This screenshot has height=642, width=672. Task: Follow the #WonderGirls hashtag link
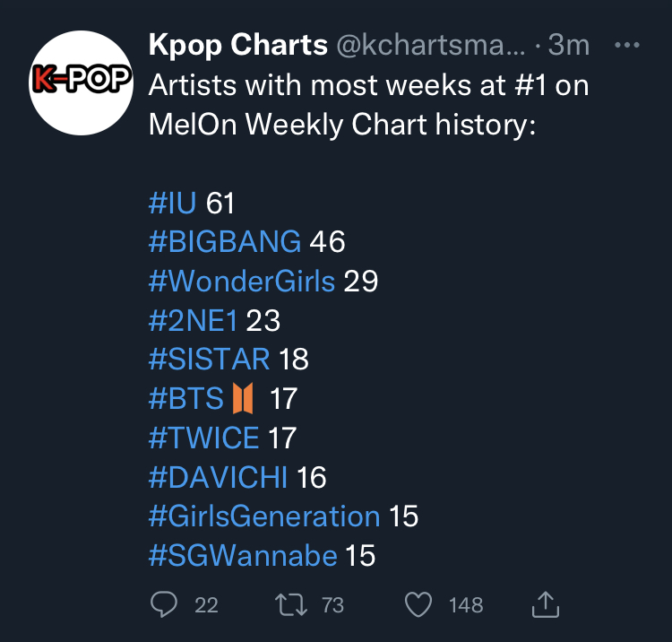coord(241,282)
